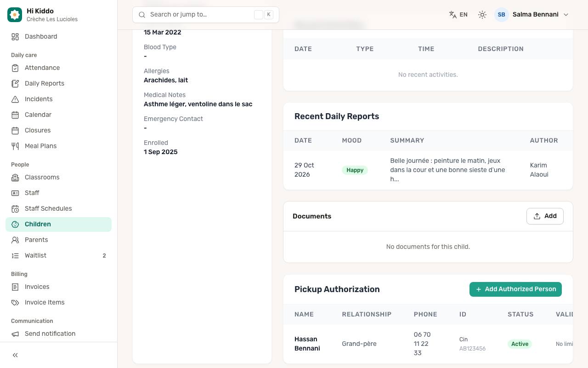Click the Waitlist count badge 2

[104, 256]
